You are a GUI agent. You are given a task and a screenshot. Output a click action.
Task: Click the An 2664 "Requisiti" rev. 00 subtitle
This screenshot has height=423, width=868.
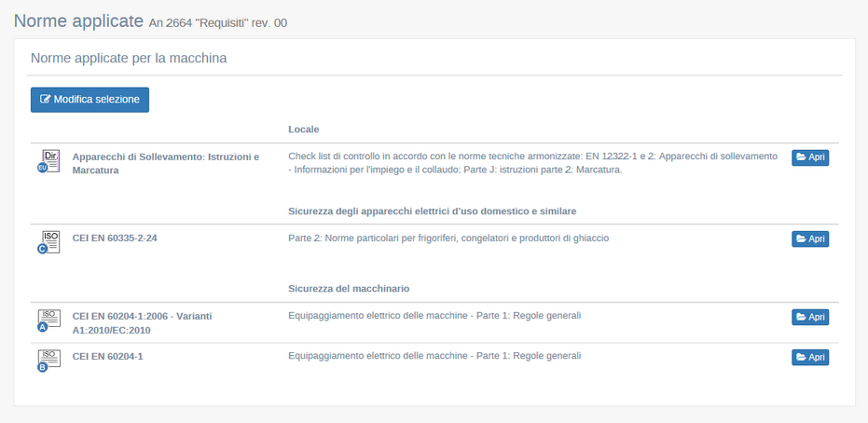click(217, 22)
